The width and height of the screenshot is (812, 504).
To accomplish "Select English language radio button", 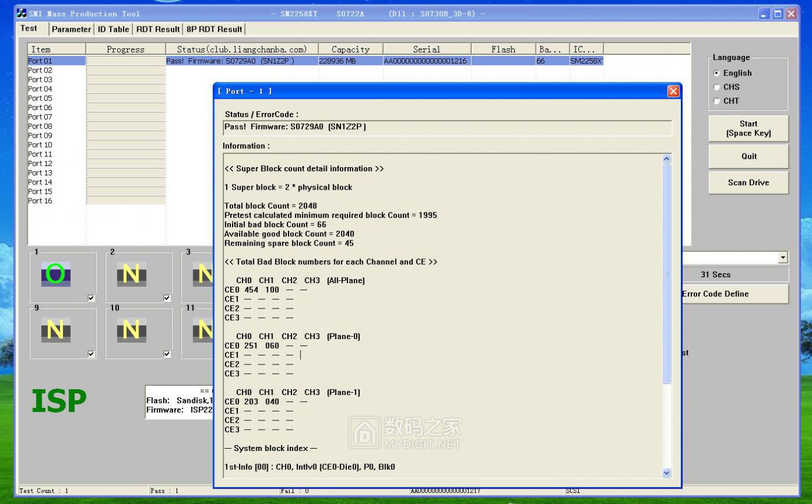I will pos(717,73).
